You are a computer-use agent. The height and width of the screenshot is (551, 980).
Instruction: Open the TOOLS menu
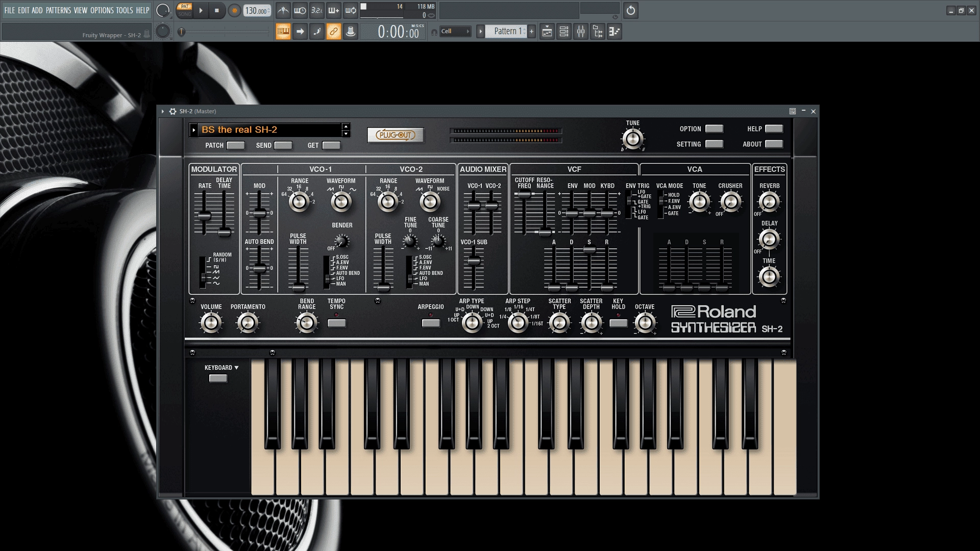tap(124, 10)
